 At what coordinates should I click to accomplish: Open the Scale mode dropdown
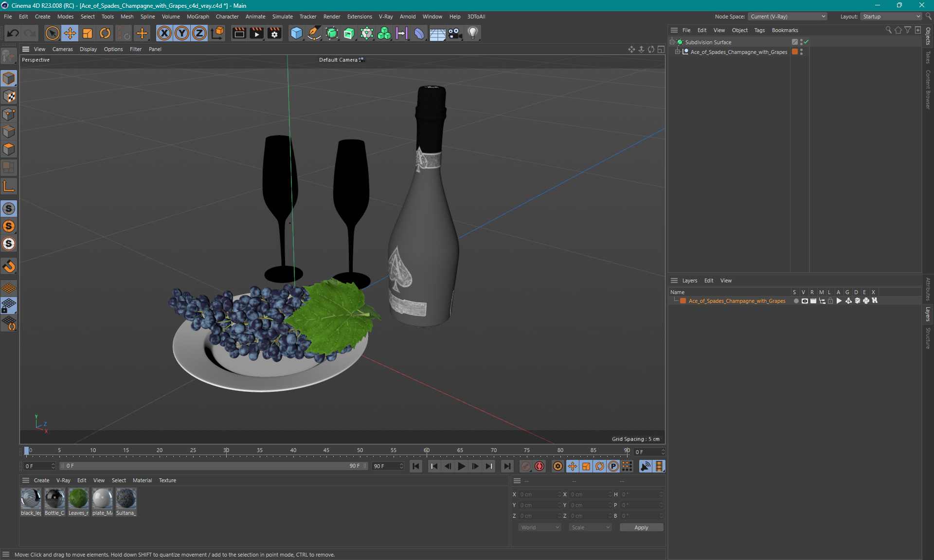click(x=590, y=527)
